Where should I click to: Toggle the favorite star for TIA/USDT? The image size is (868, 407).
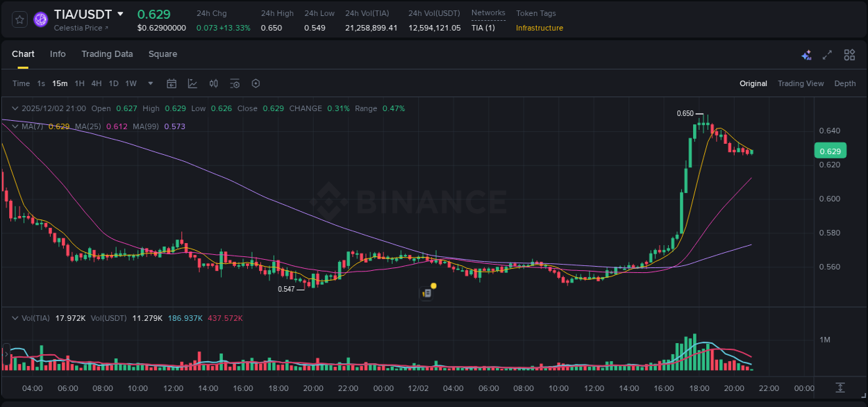click(19, 19)
